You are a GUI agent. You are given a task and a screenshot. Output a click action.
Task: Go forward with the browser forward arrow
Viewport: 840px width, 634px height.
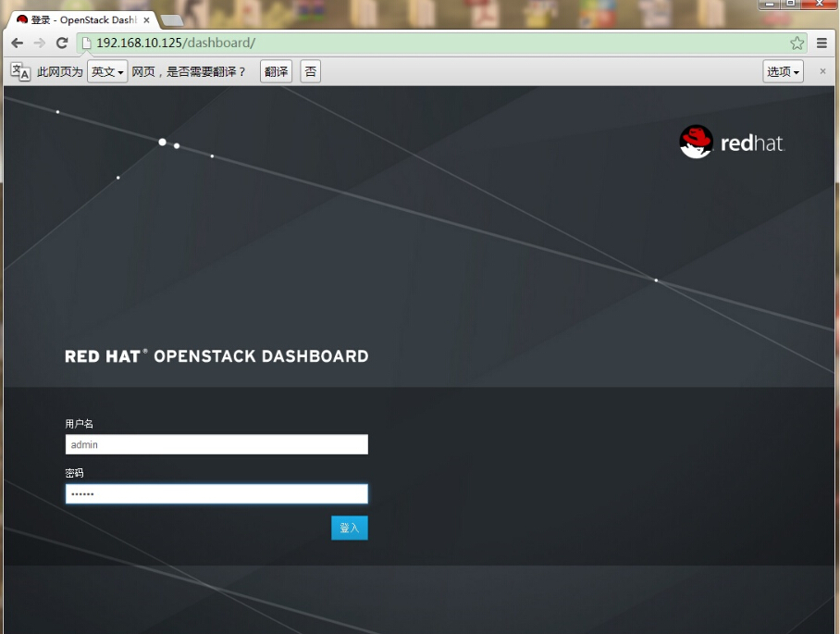tap(39, 43)
